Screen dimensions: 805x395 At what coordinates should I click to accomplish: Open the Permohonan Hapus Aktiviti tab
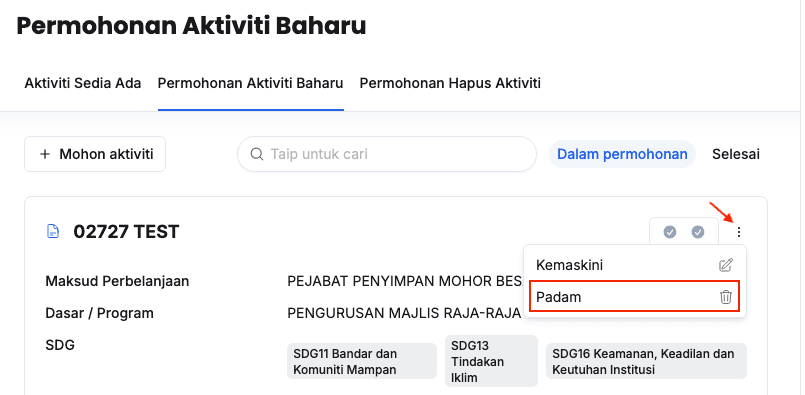(450, 83)
